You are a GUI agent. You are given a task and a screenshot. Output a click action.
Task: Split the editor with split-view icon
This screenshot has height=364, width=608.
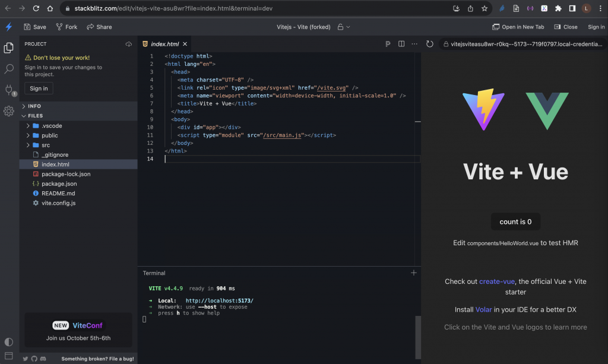pos(401,44)
